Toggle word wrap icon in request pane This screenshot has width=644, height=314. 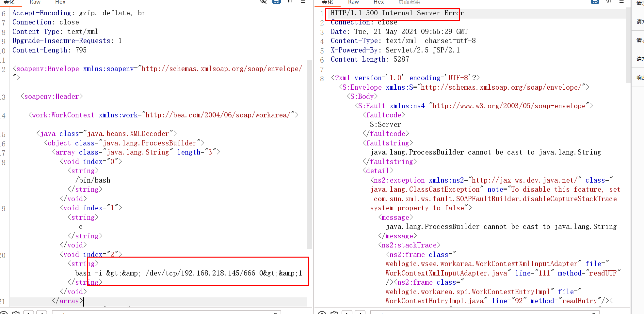(x=277, y=2)
